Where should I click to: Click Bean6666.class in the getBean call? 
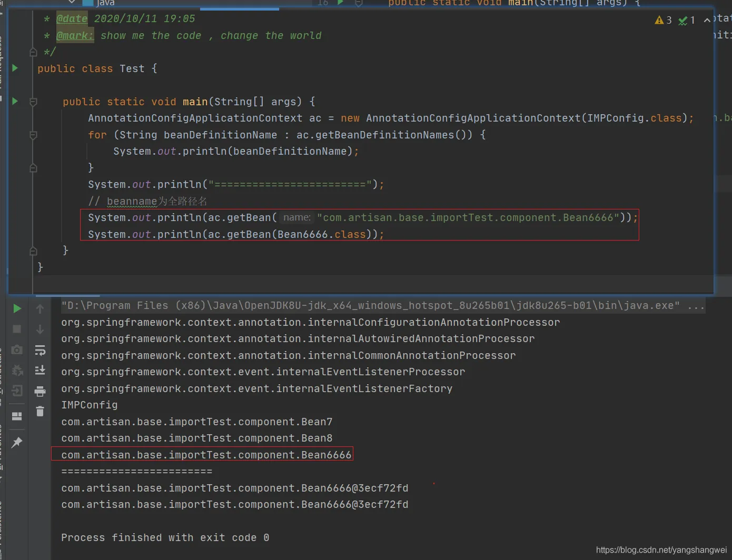[x=321, y=235]
